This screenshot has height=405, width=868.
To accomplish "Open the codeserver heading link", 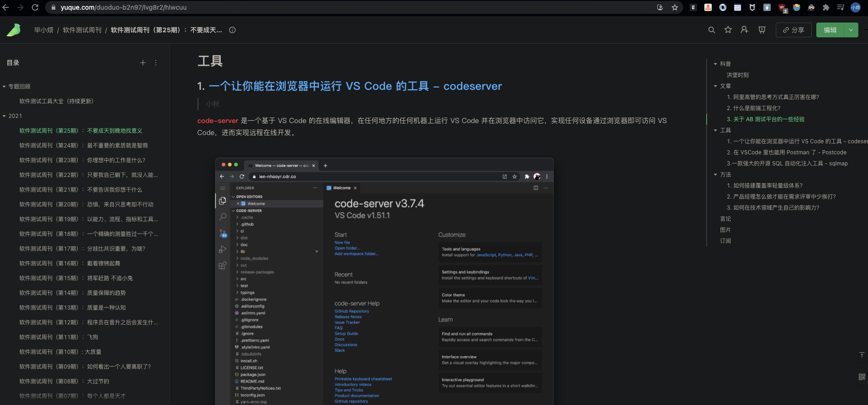I will pos(355,86).
